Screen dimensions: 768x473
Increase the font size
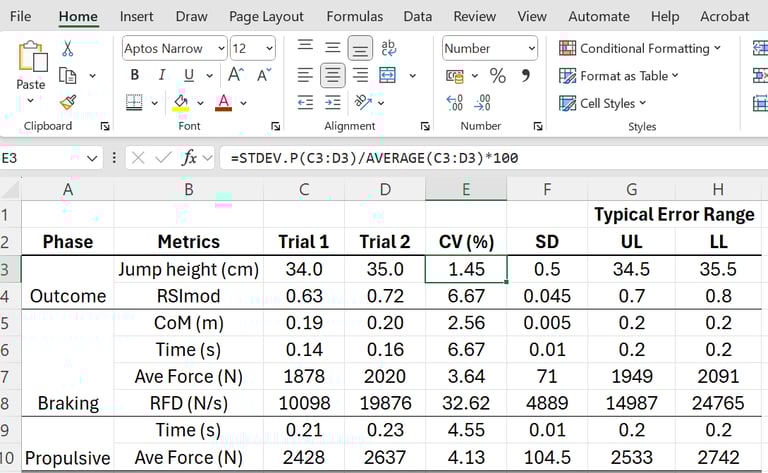click(x=236, y=75)
